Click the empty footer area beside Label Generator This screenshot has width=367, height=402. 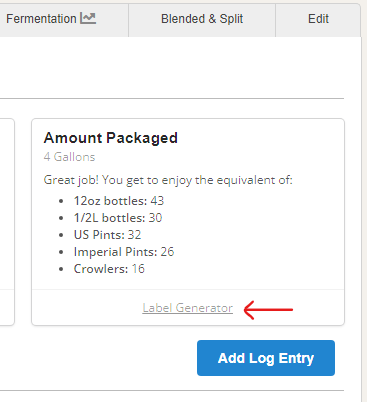(87, 308)
